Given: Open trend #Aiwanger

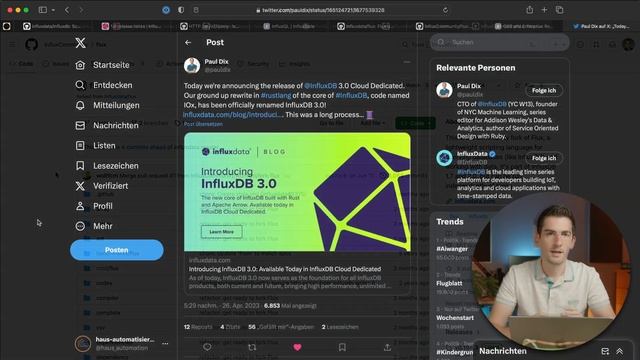Looking at the screenshot, I should tap(452, 249).
